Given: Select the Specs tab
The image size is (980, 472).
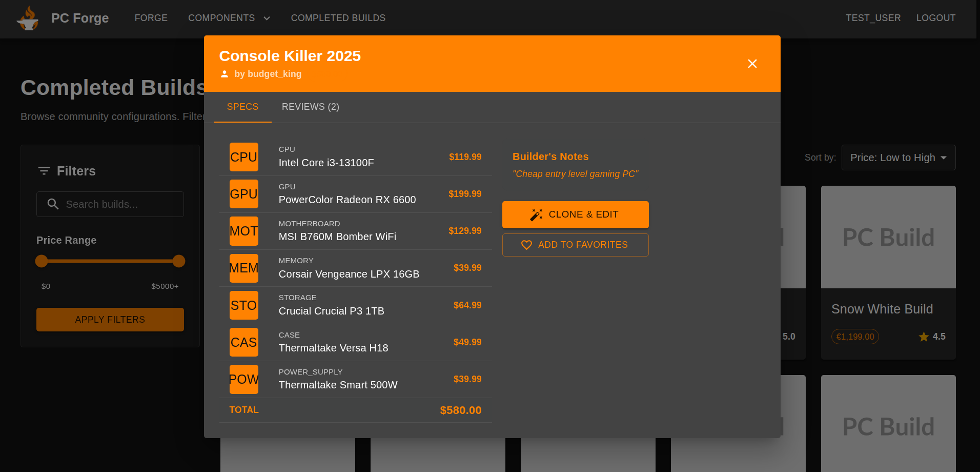Looking at the screenshot, I should coord(242,107).
